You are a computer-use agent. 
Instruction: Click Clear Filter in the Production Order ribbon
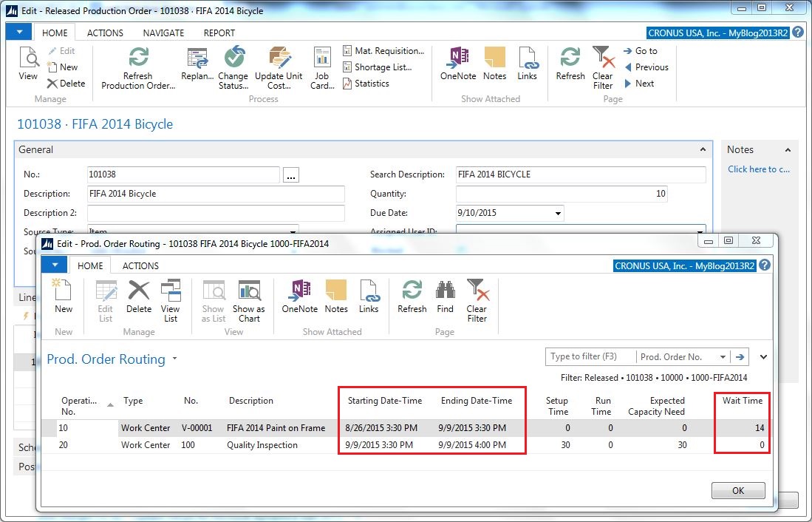click(x=604, y=67)
